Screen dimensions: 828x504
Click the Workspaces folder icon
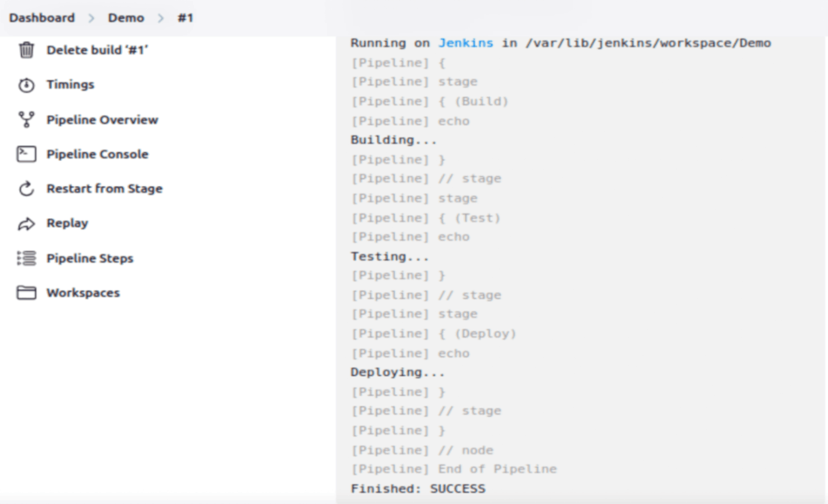pos(26,293)
